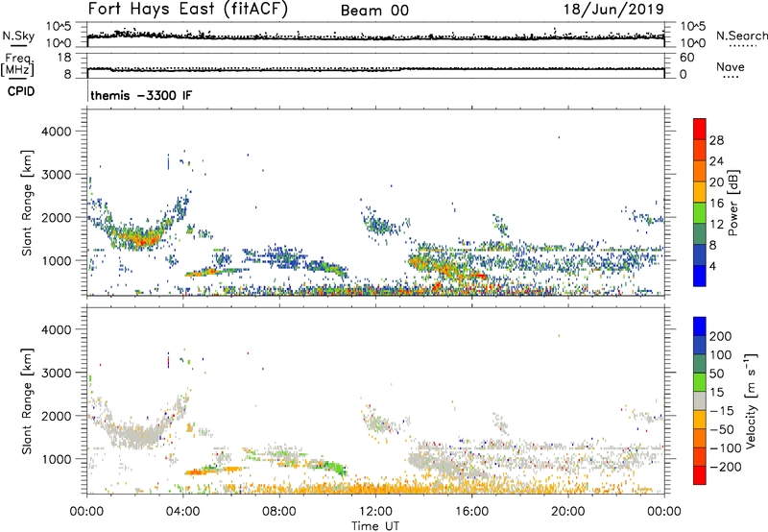Click the '20:00' tick on the time axis
768x532 pixels.
[x=567, y=512]
